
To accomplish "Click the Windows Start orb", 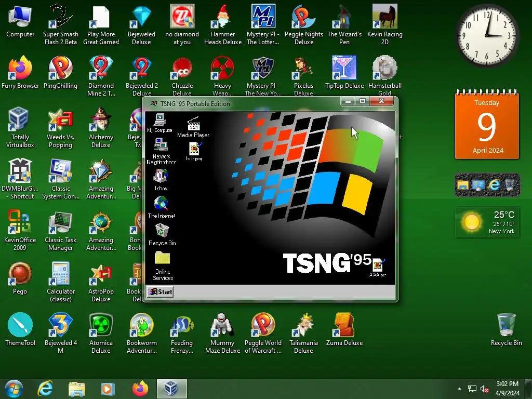I will (14, 389).
